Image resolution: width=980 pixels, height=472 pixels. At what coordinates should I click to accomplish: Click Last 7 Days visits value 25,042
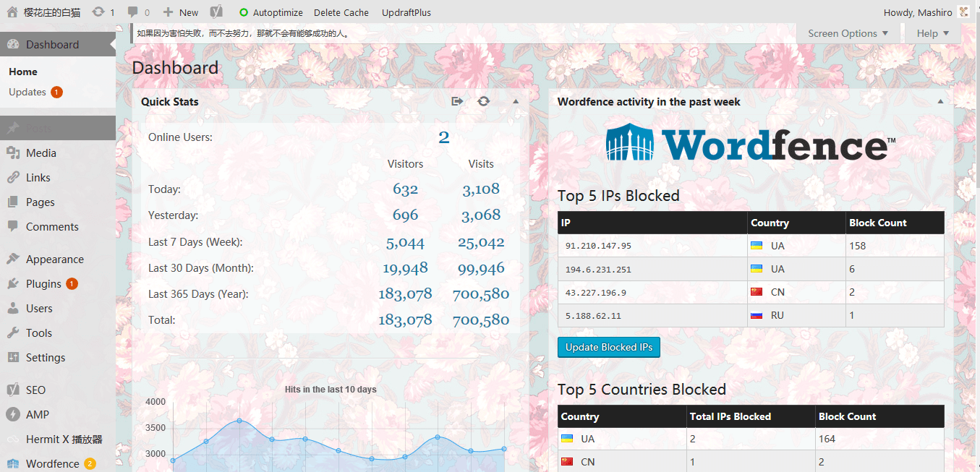[481, 242]
